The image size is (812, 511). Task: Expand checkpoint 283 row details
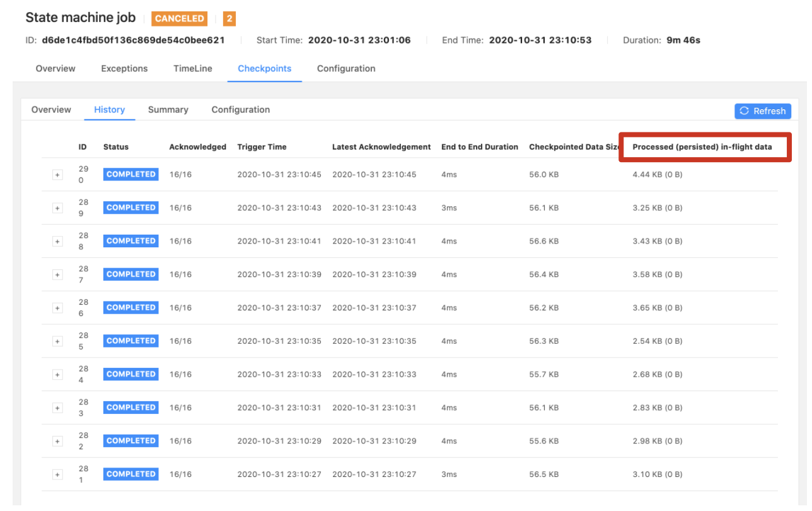point(57,408)
